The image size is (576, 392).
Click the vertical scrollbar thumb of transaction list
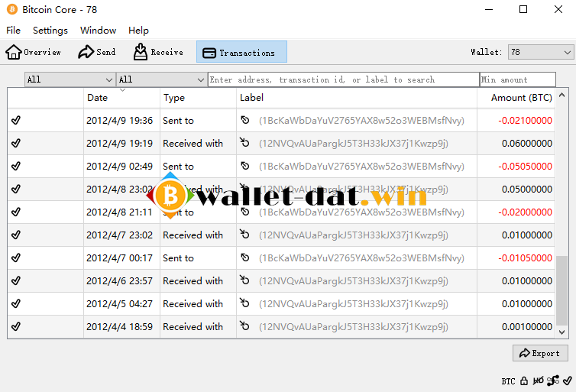pos(561,290)
